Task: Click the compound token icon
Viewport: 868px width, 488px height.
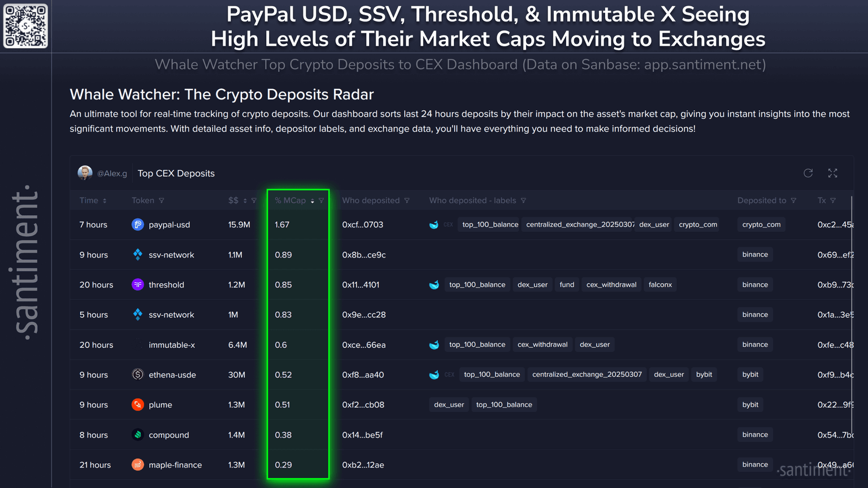Action: tap(137, 435)
